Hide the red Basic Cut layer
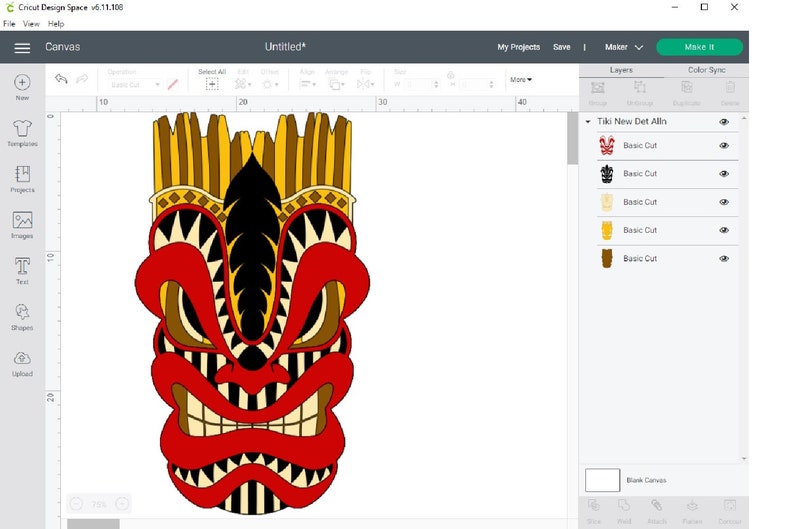This screenshot has height=529, width=794. point(724,145)
